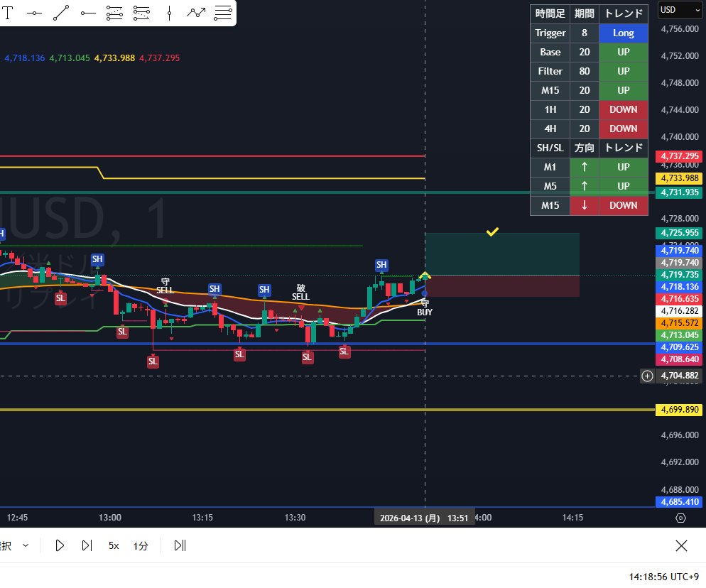The width and height of the screenshot is (706, 588).
Task: Change the 5x replay speed
Action: tap(114, 546)
